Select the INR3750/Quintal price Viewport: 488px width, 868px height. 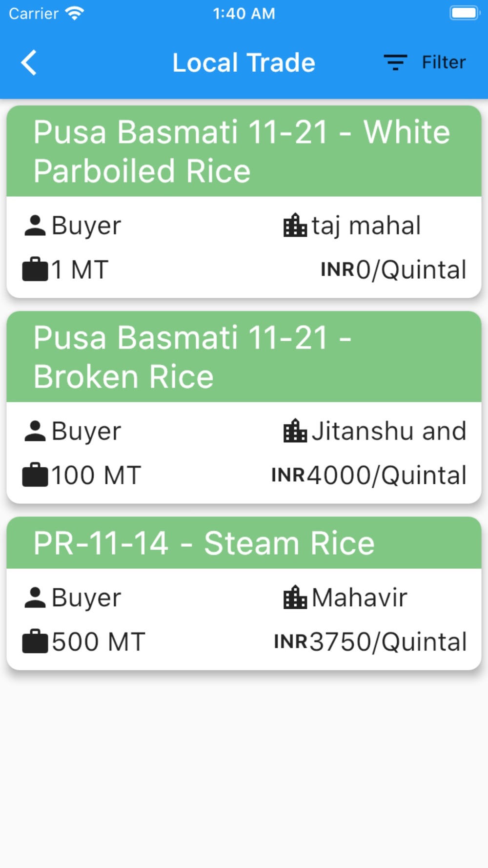click(x=370, y=642)
